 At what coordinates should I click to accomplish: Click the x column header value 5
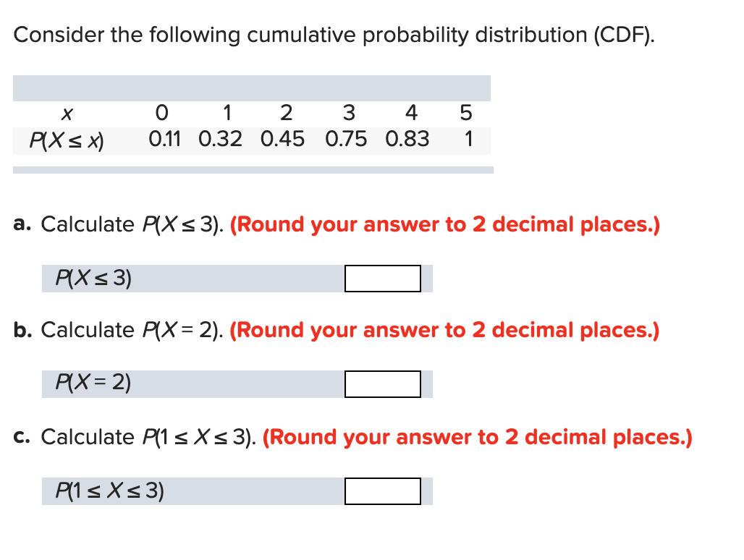(465, 113)
